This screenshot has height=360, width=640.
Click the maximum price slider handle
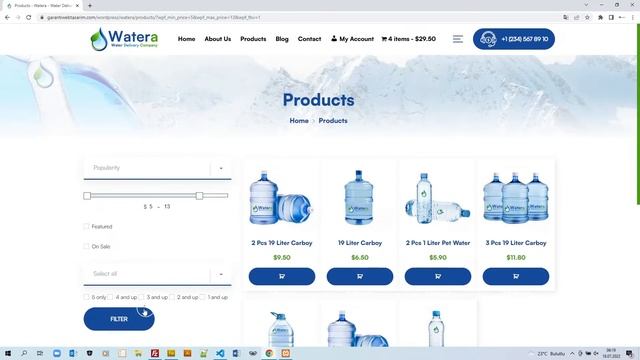[199, 196]
